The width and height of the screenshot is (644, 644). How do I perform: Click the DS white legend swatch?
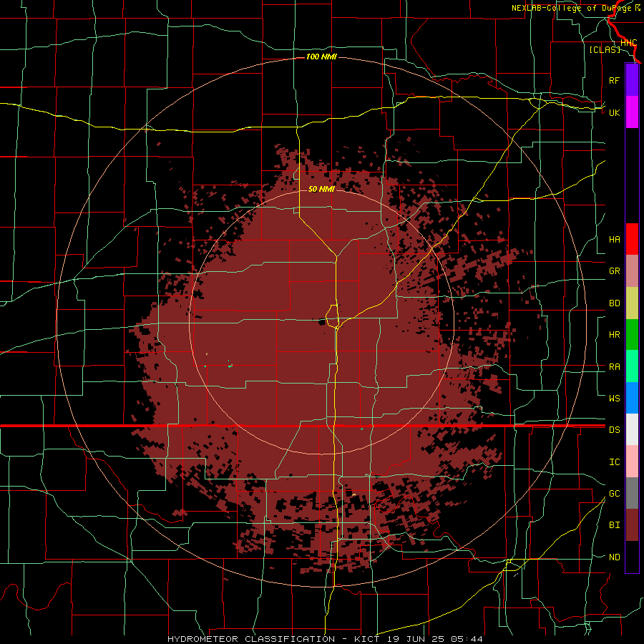tap(632, 429)
